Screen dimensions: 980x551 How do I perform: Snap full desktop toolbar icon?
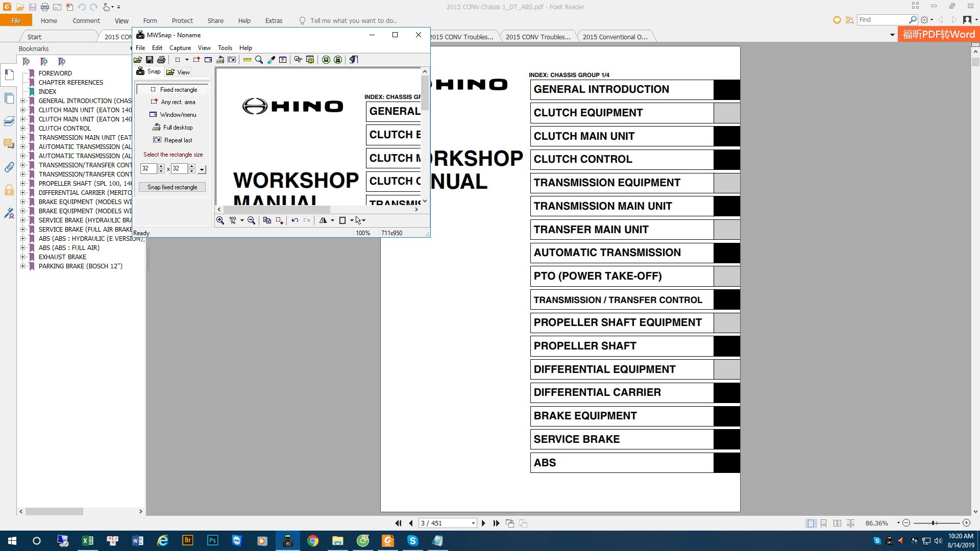220,60
